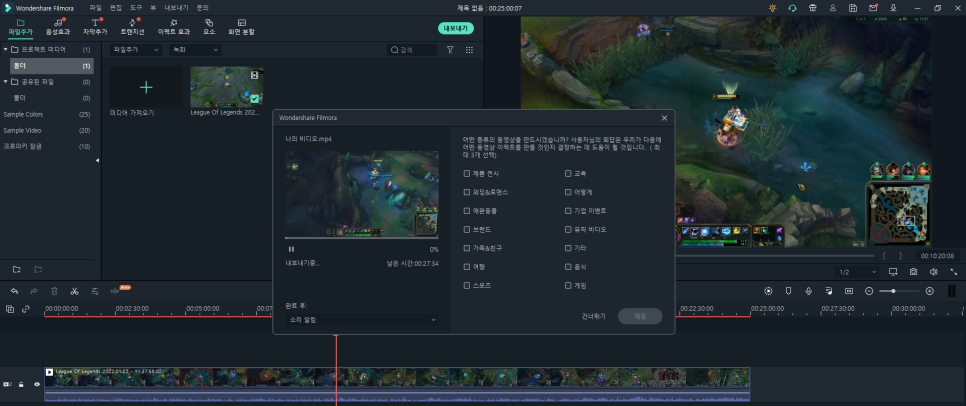The width and height of the screenshot is (966, 406).
Task: Click the add track icon
Action: pyautogui.click(x=10, y=309)
